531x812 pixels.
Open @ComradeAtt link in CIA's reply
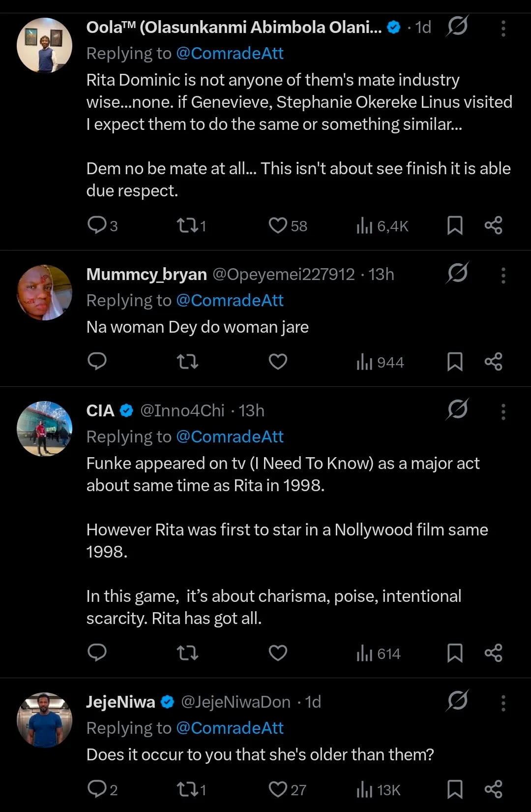tap(230, 437)
